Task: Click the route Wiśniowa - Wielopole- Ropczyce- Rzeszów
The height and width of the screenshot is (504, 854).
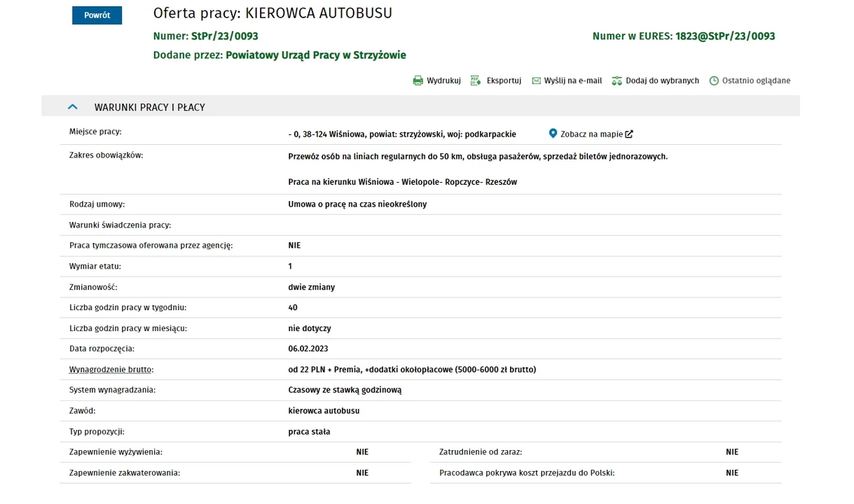Action: coord(402,182)
